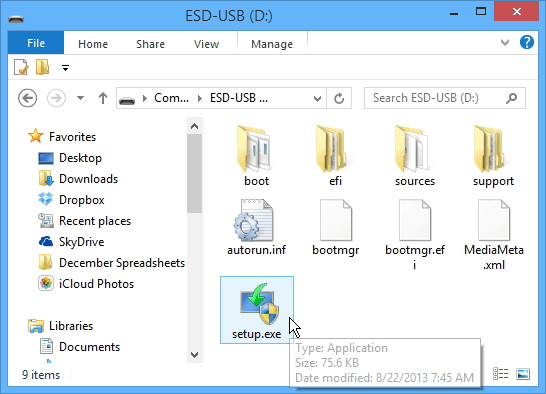Open the boot folder

pyautogui.click(x=257, y=156)
